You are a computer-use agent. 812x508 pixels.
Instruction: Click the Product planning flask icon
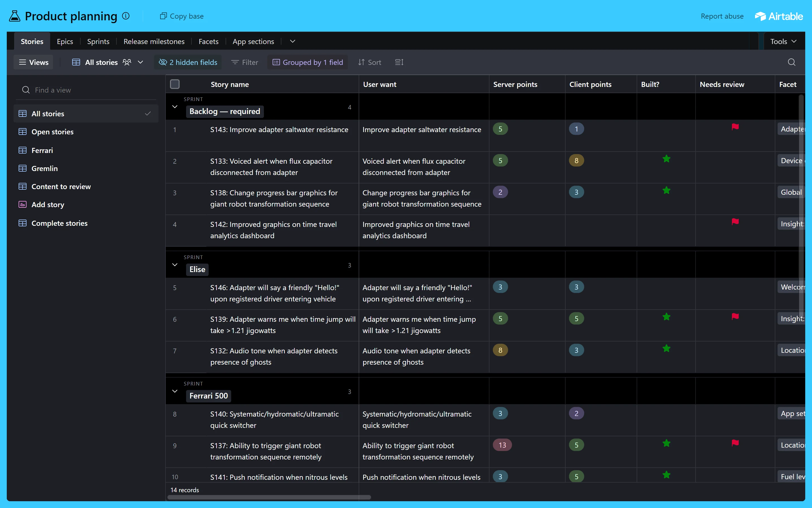pos(14,16)
